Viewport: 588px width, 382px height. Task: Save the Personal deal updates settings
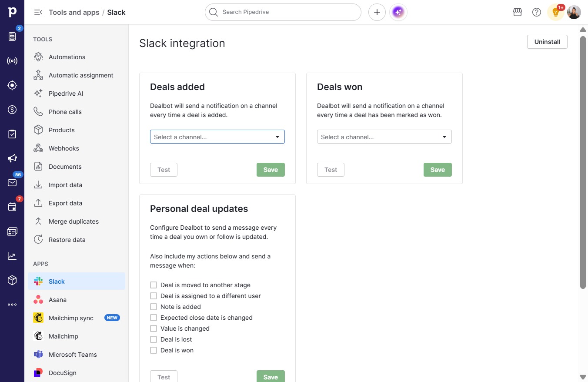click(x=271, y=377)
